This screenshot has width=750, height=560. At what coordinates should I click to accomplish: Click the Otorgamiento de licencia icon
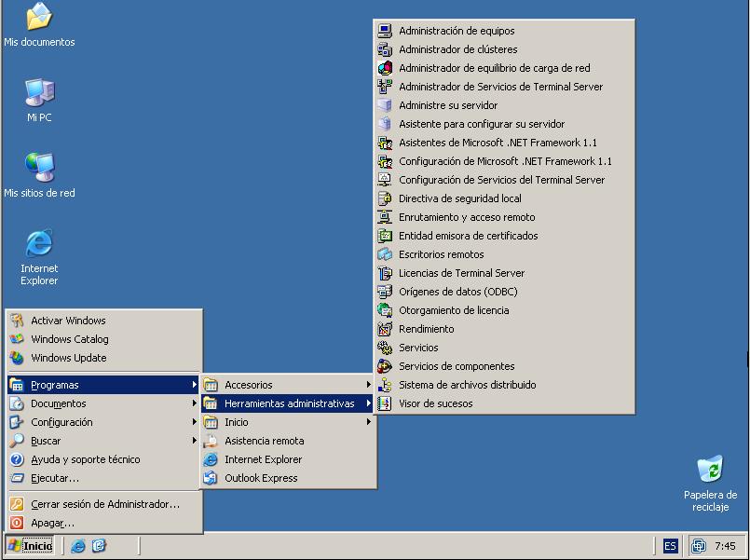tap(385, 310)
